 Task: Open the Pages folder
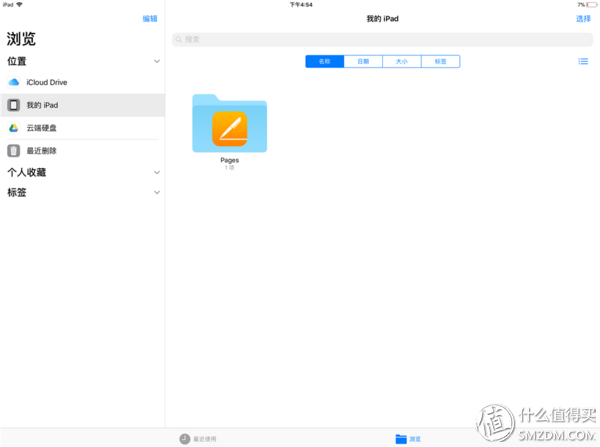pos(230,123)
